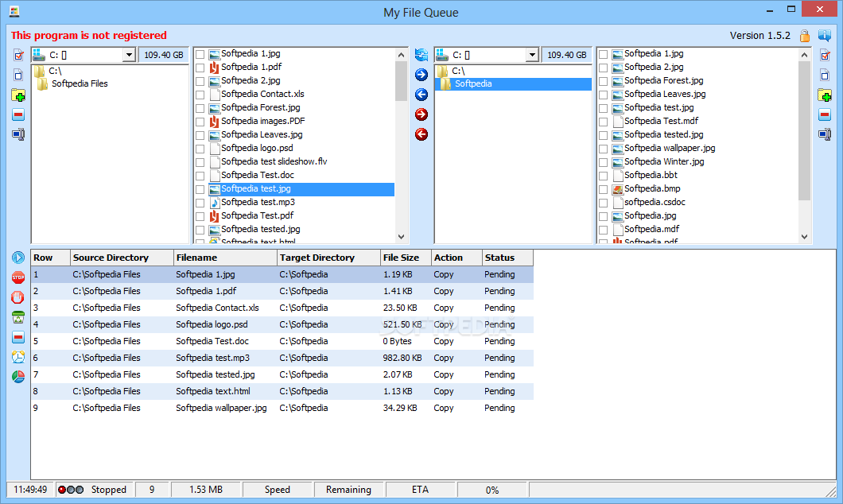Click the deselect-all page icon in right sidebar
Viewport: 843px width, 504px height.
coord(825,76)
